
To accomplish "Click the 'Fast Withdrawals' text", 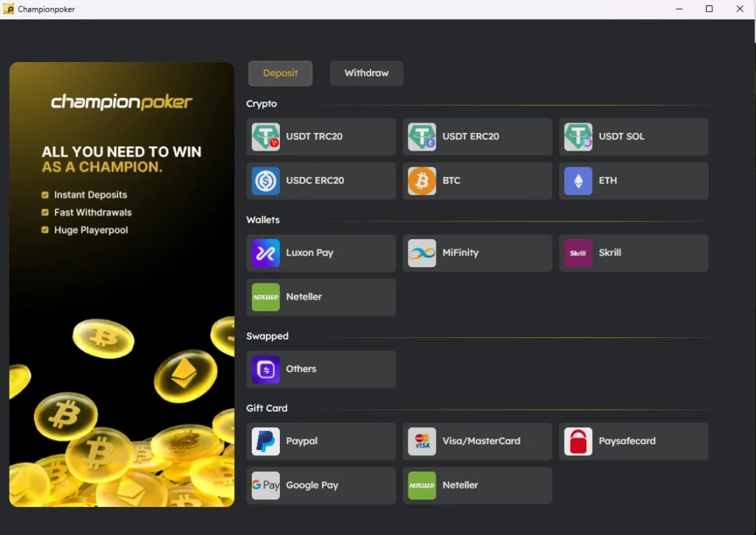I will pyautogui.click(x=92, y=213).
